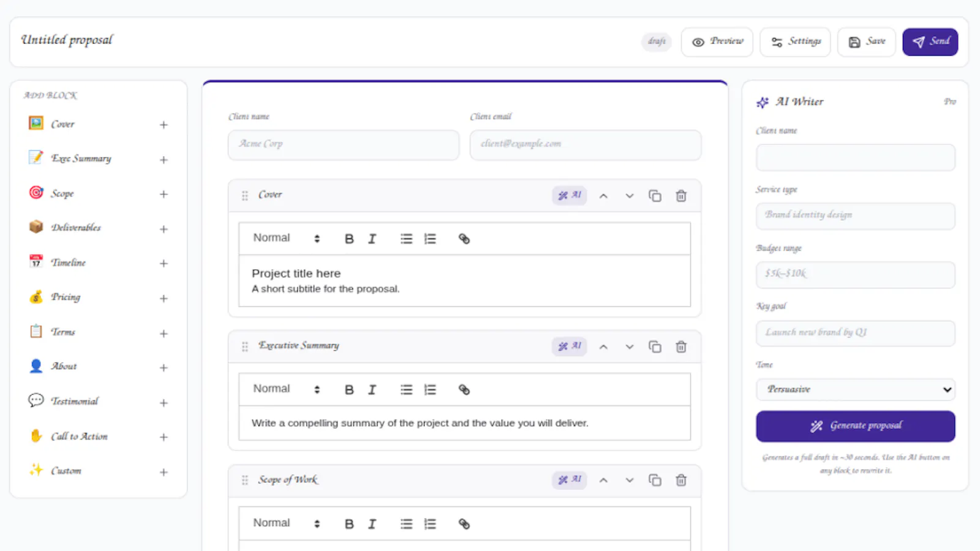The width and height of the screenshot is (980, 551).
Task: Move the Cover block down
Action: point(629,196)
